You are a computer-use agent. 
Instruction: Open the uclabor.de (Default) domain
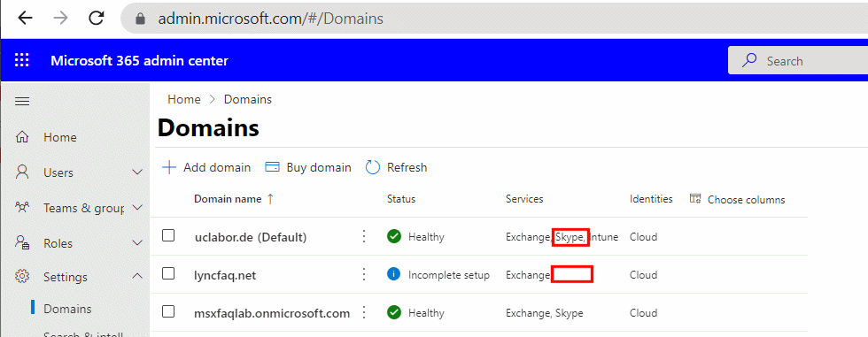click(x=250, y=237)
